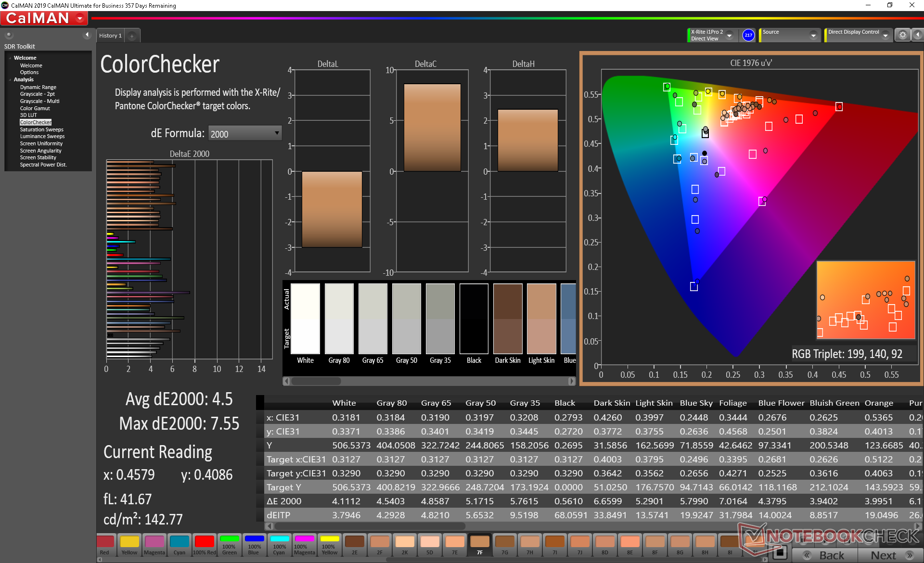
Task: Select the Magenta color swatch
Action: pyautogui.click(x=154, y=545)
